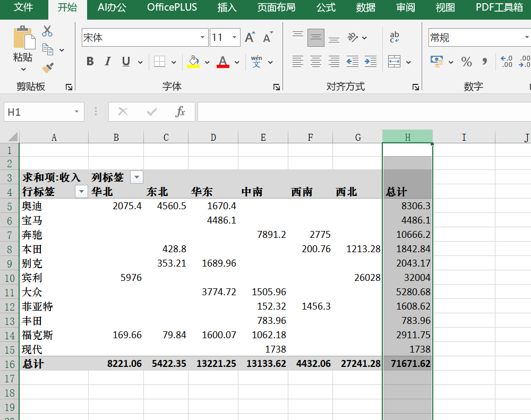Expand fill color dropdown arrow
Viewport: 531px width, 420px height.
207,62
